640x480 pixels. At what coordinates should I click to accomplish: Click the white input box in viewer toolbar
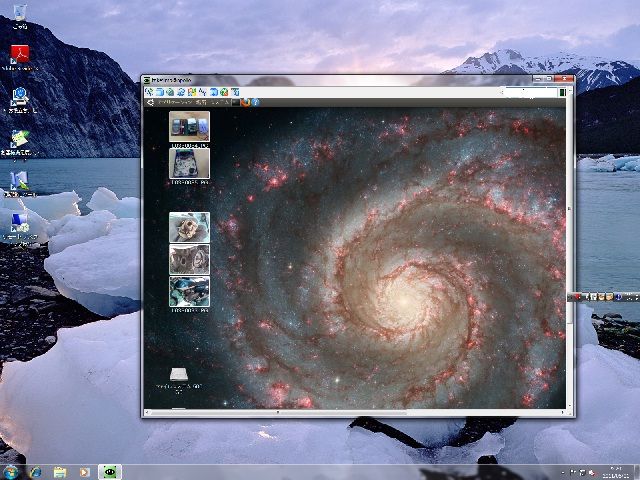click(x=531, y=92)
